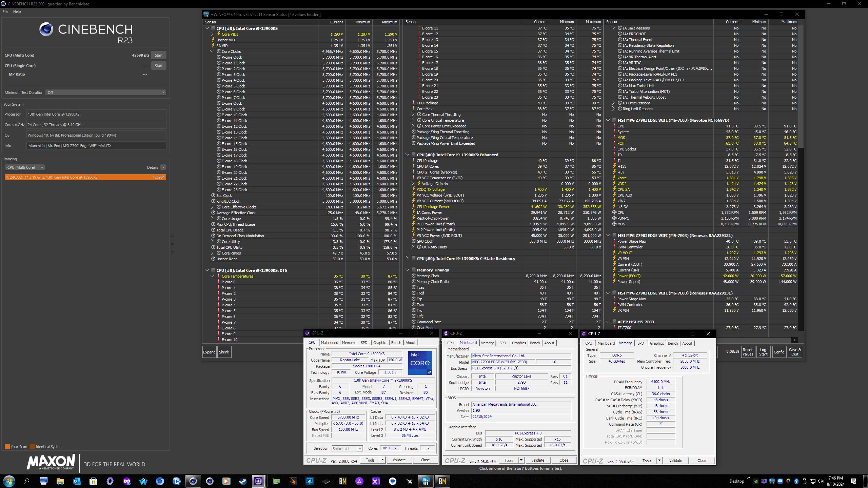Click HWiNFO Log Start button
This screenshot has height=488, width=868.
(763, 352)
